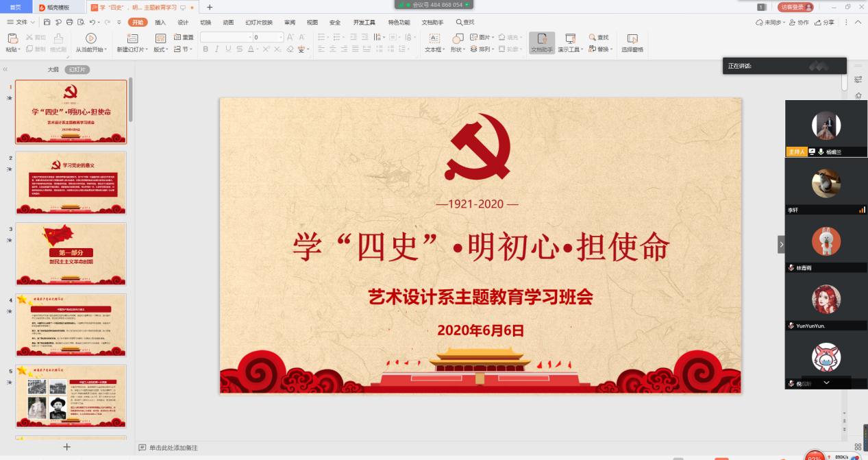This screenshot has width=868, height=460.
Task: Start slideshow from current slide (从当前开始)
Action: click(90, 43)
